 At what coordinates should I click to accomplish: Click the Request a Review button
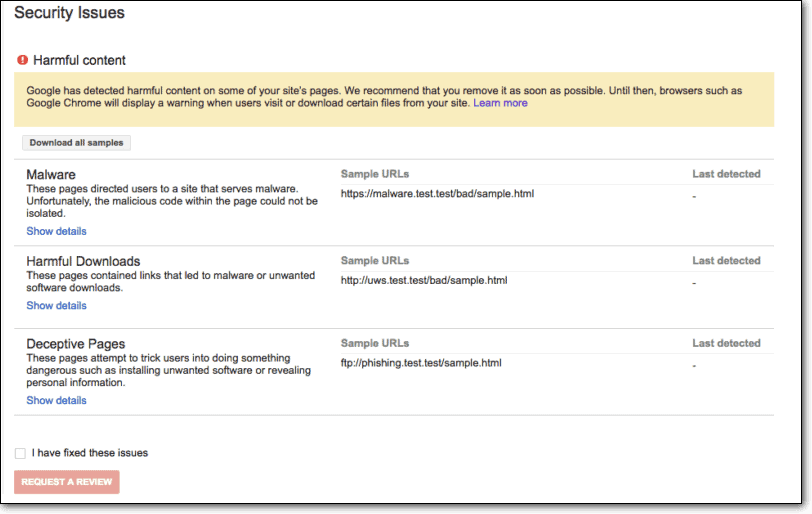[67, 482]
